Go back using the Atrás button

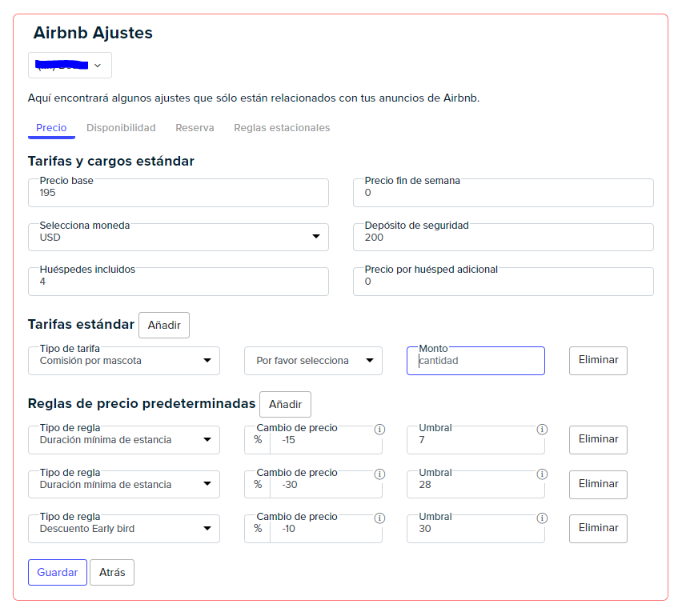(112, 572)
